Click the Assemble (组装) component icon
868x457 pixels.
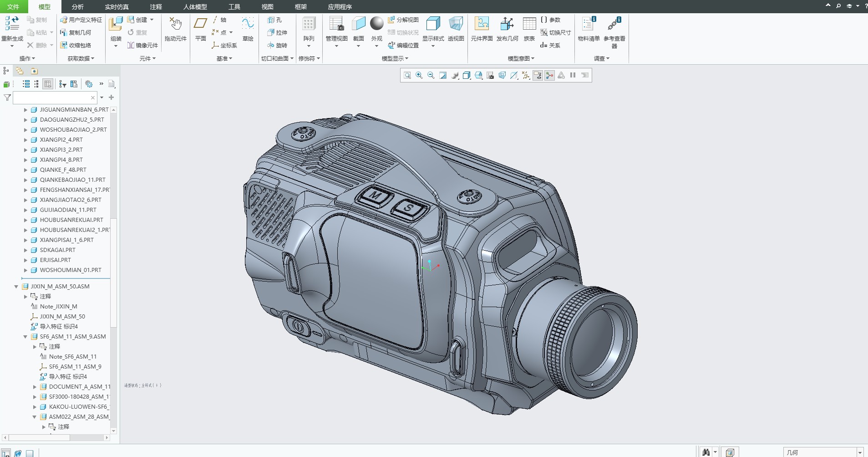point(116,24)
